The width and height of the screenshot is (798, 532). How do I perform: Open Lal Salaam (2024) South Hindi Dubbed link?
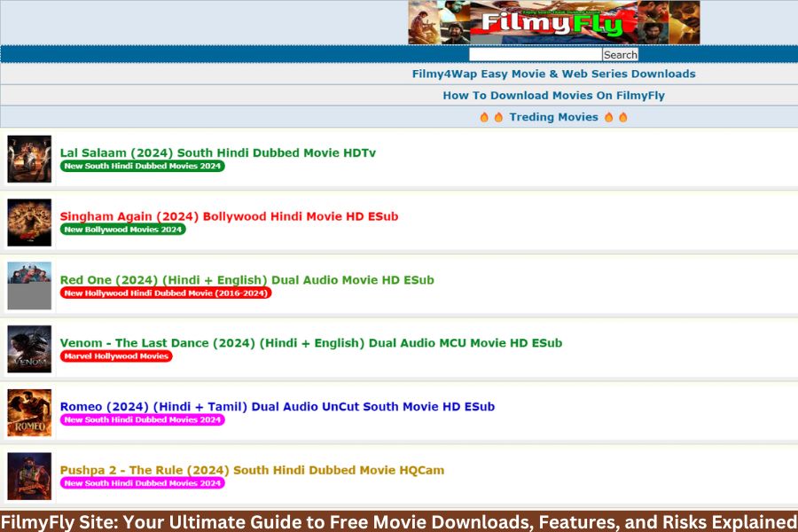pos(218,153)
